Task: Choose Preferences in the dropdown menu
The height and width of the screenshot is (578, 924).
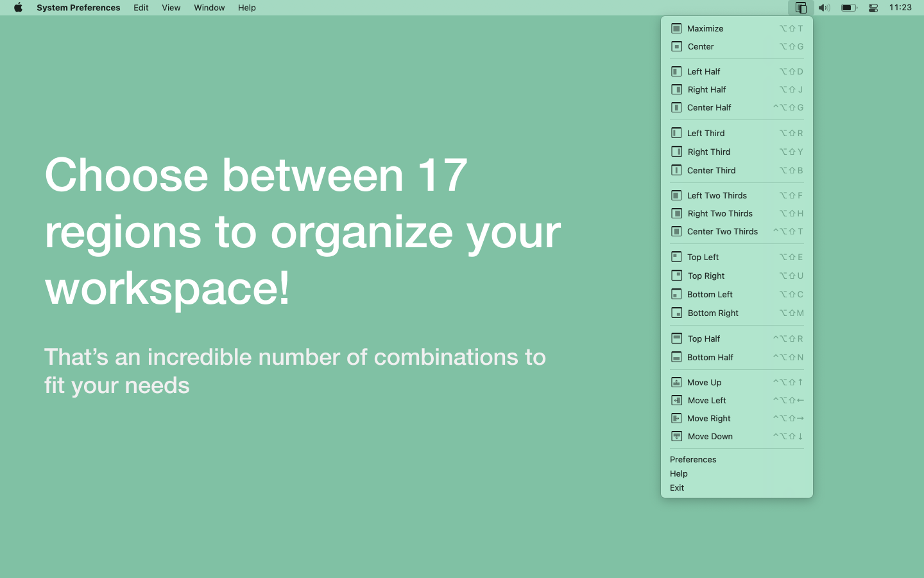Action: (x=693, y=459)
